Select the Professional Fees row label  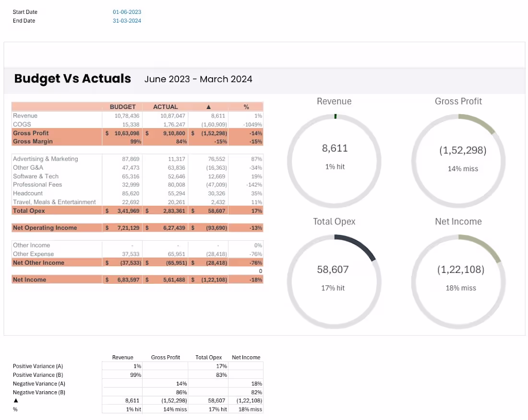tap(37, 185)
